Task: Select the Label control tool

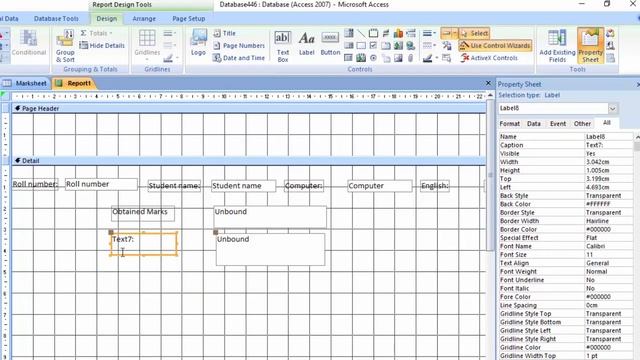Action: pos(307,44)
